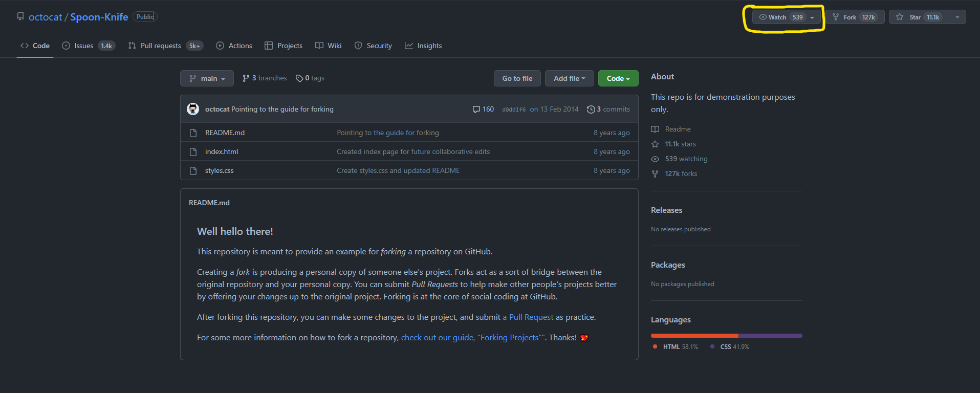Viewport: 980px width, 393px height.
Task: Click the 1.4k Issues counter badge
Action: 106,46
